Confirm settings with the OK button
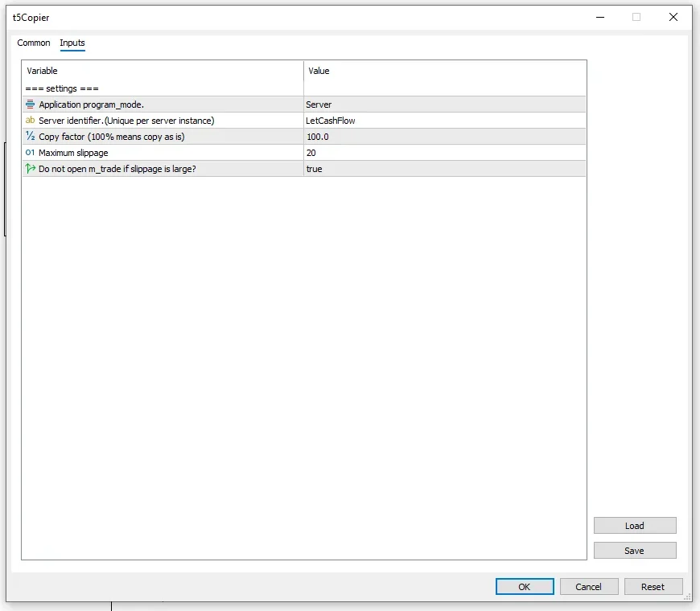The height and width of the screenshot is (611, 700). (525, 586)
